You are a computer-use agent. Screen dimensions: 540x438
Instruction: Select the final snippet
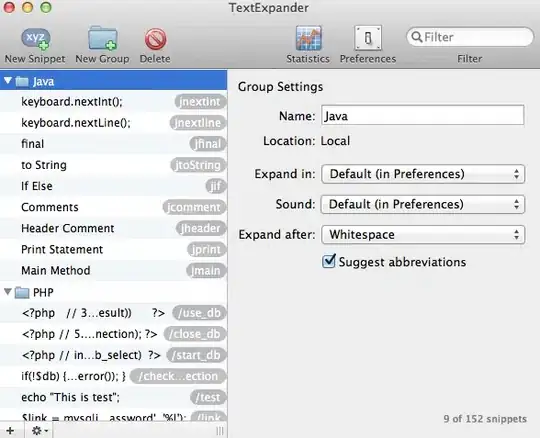click(x=114, y=144)
